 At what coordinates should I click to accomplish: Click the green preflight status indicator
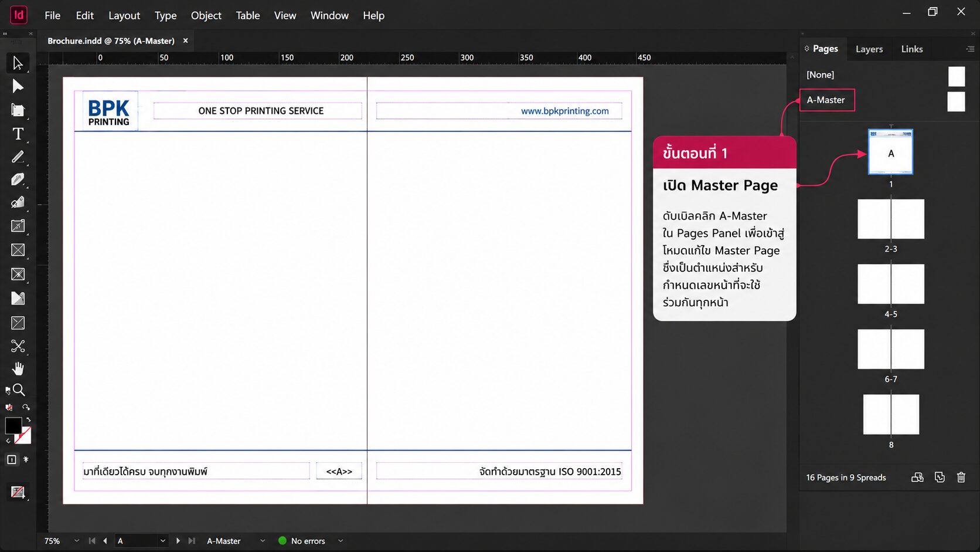[x=283, y=541]
